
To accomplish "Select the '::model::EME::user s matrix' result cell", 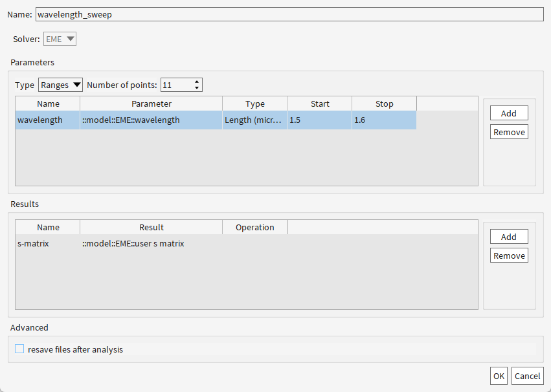I will point(151,244).
